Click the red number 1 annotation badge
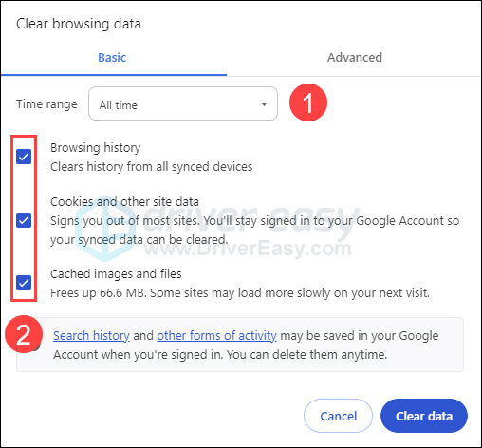Image resolution: width=482 pixels, height=448 pixels. (308, 103)
